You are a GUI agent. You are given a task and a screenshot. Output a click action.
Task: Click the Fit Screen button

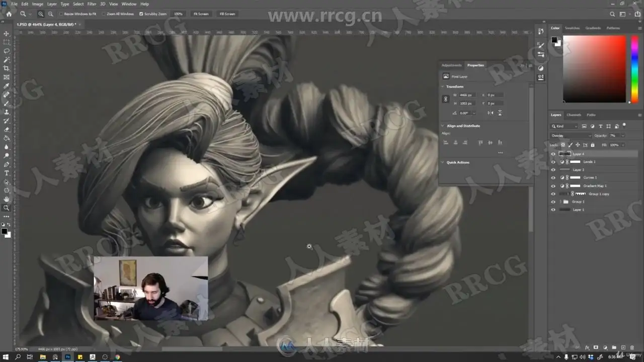click(x=201, y=14)
